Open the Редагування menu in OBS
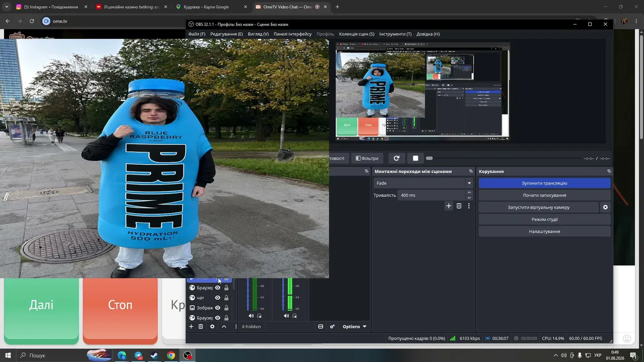644x362 pixels. coord(226,34)
